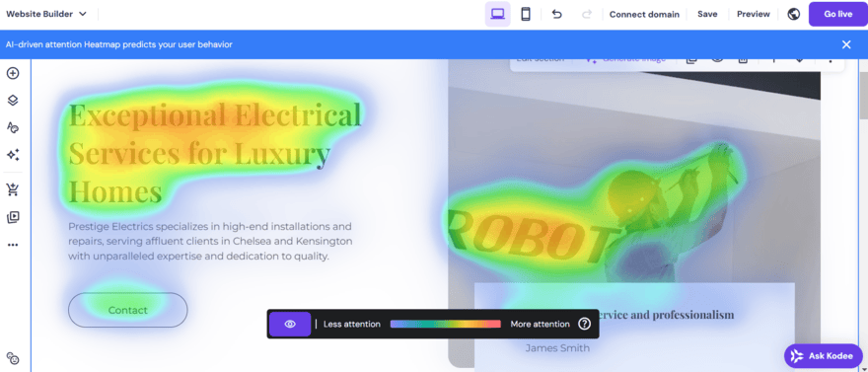Open the language globe icon

pos(794,14)
